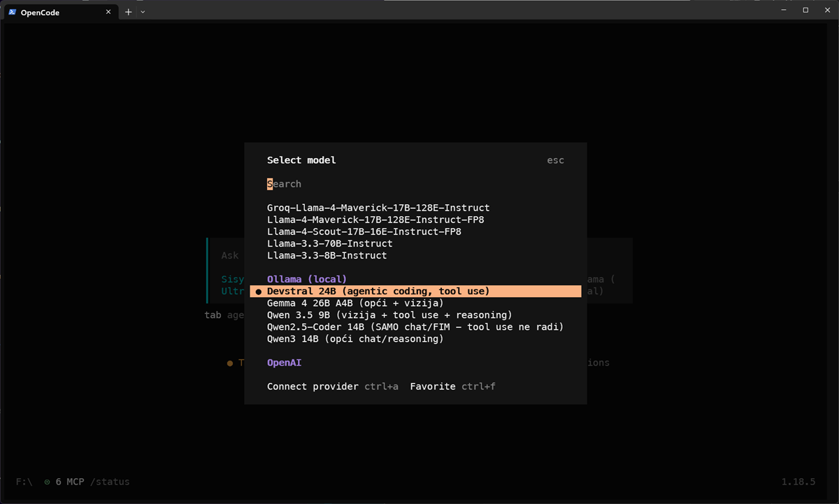Click the PowerShell icon on the OpenCode tab

pos(13,12)
